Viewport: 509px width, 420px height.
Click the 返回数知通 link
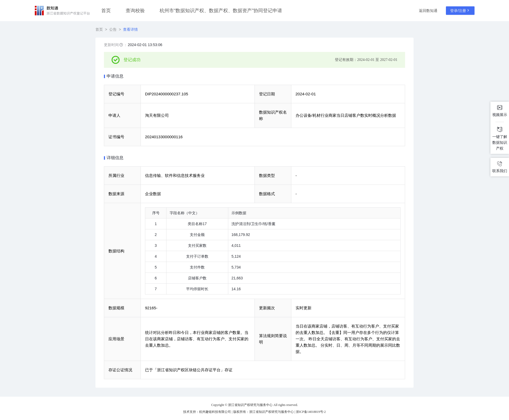428,11
